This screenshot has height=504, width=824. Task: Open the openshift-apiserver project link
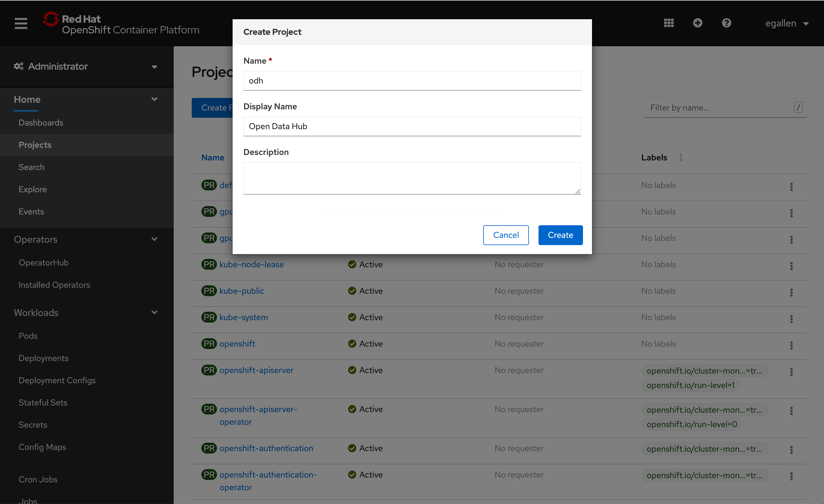click(x=257, y=370)
